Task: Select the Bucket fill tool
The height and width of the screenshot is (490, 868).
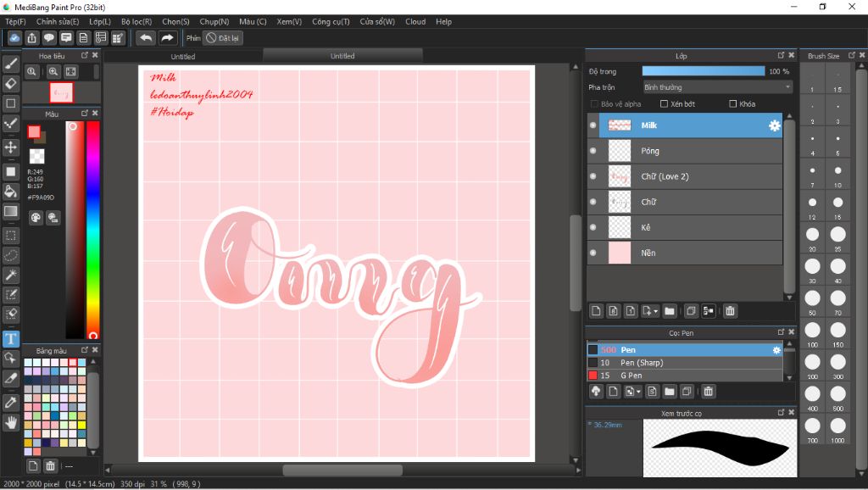Action: (10, 192)
